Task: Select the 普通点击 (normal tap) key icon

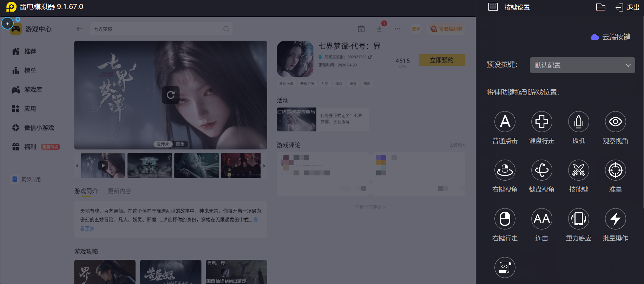Action: pos(505,122)
